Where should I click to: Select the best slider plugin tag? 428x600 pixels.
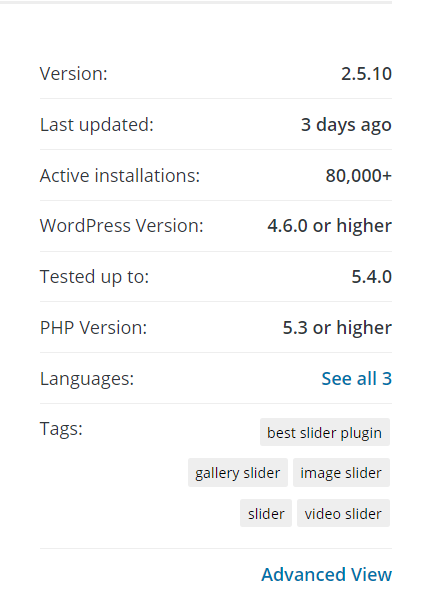pos(325,432)
